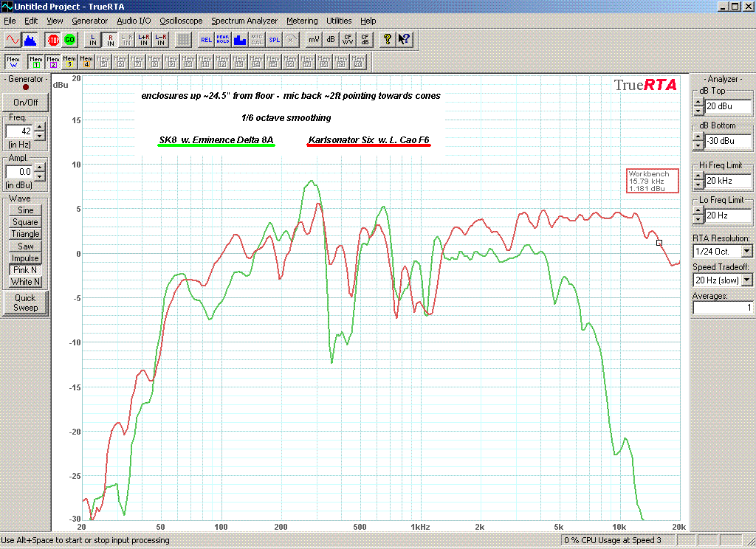
Task: Click the Ampl value field
Action: [x=20, y=172]
